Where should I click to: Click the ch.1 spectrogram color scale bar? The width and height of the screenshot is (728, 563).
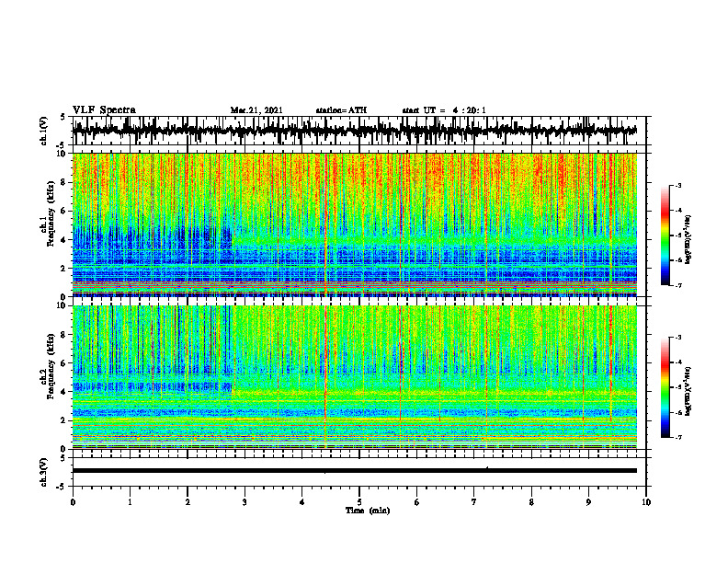point(665,236)
